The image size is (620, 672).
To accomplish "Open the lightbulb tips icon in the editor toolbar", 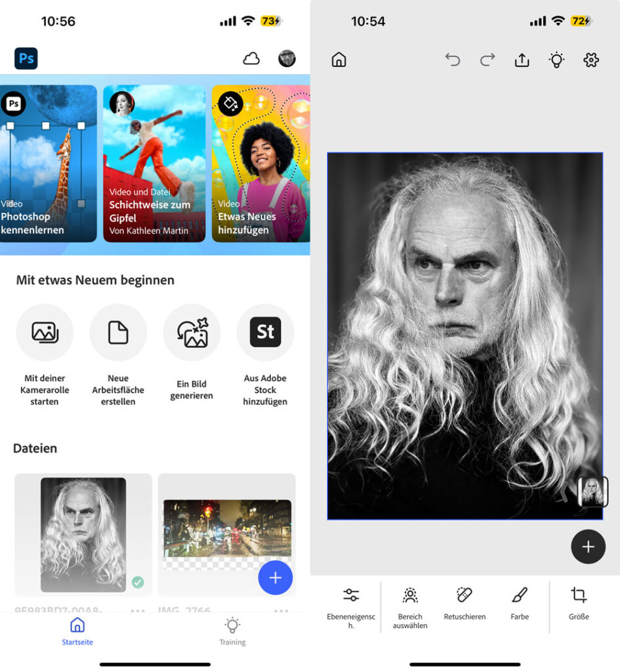I will [x=556, y=60].
